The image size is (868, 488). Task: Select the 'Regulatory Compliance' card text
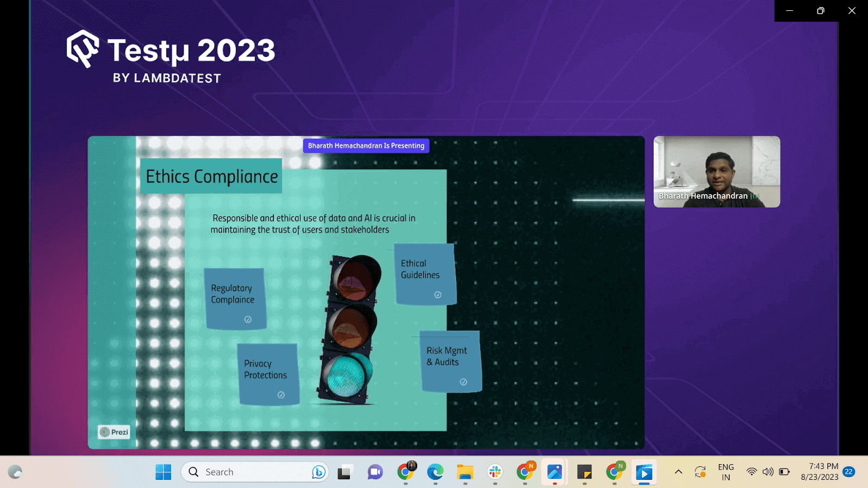click(233, 294)
